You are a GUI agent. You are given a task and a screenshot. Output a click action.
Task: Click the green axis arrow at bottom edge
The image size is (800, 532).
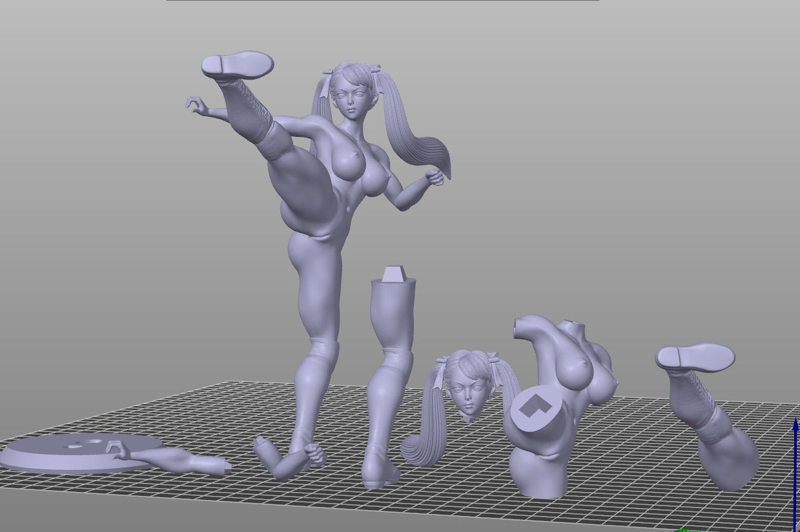tap(684, 529)
